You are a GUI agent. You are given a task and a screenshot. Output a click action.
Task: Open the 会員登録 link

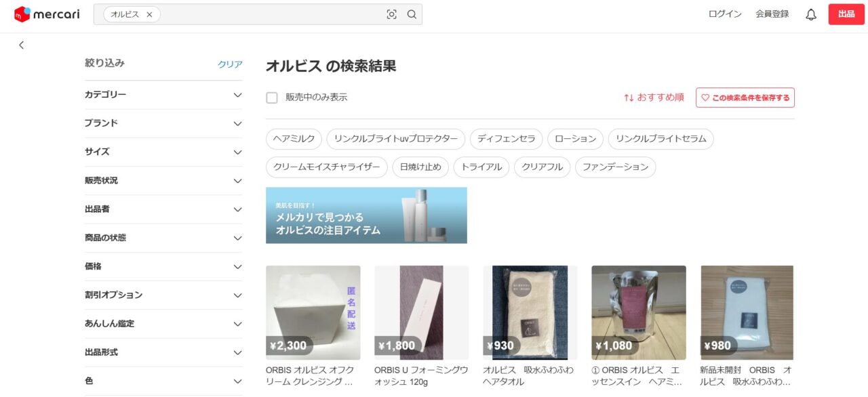[772, 14]
